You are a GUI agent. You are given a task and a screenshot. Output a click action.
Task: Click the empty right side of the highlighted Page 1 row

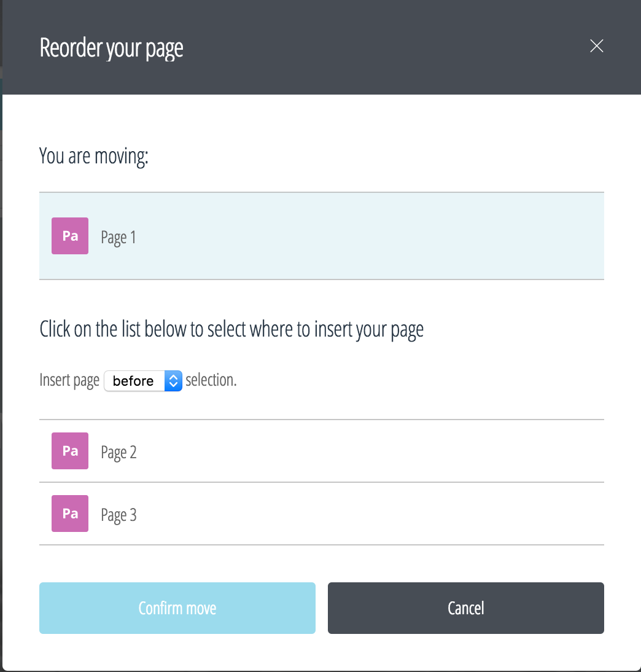(430, 236)
